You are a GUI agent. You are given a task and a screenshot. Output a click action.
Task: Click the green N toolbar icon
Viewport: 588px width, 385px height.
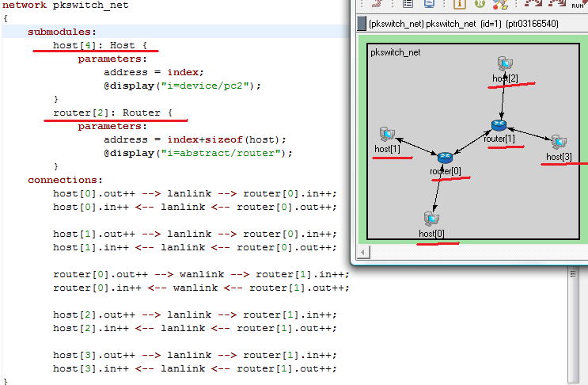click(480, 4)
